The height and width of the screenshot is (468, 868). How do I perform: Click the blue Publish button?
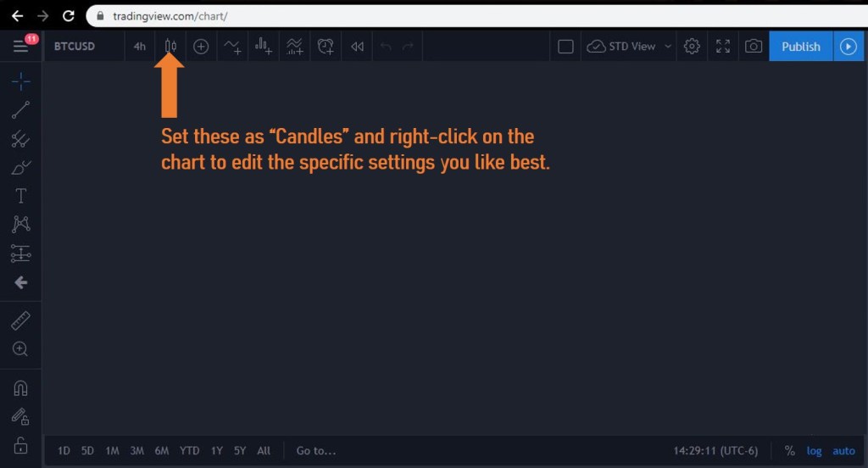click(x=800, y=47)
